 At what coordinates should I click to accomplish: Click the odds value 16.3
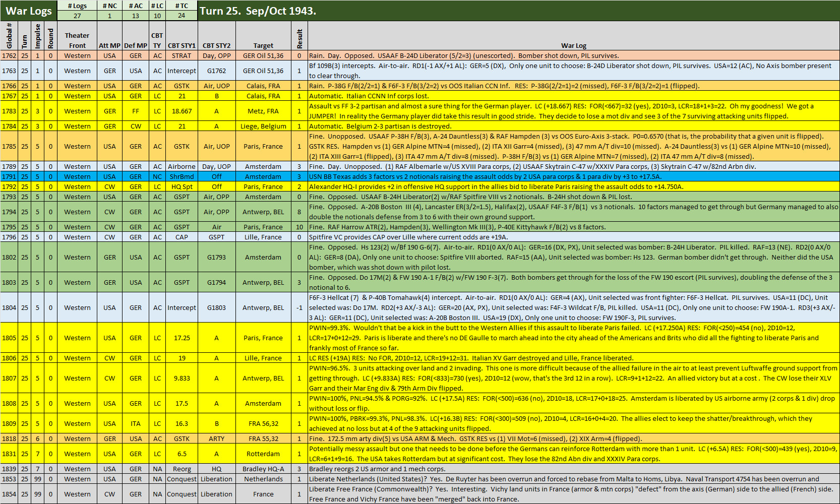click(x=182, y=423)
